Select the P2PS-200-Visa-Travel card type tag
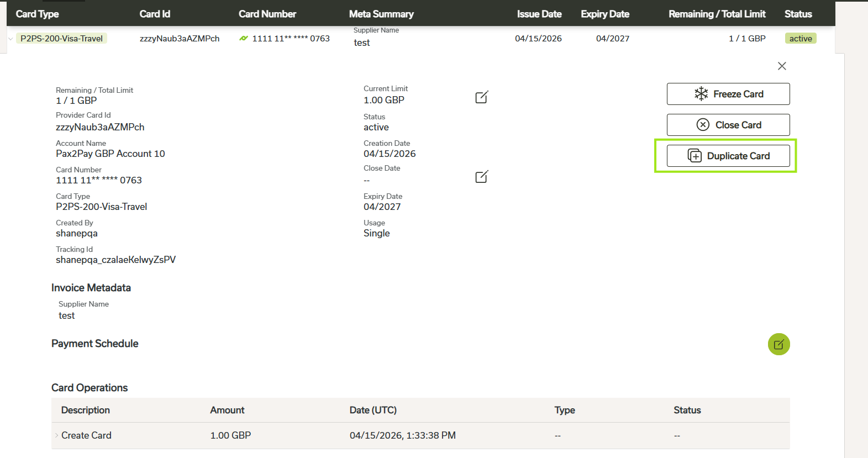Image resolution: width=868 pixels, height=458 pixels. pyautogui.click(x=61, y=39)
